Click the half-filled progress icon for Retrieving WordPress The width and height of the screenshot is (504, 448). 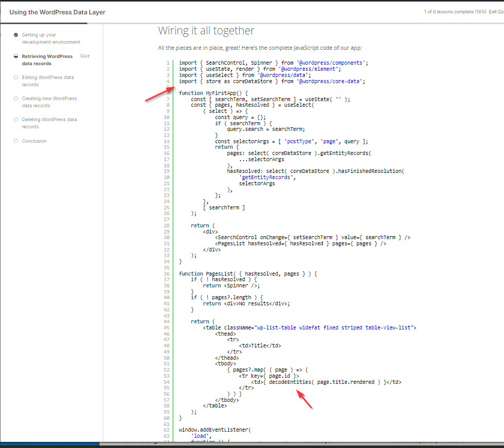pos(16,56)
